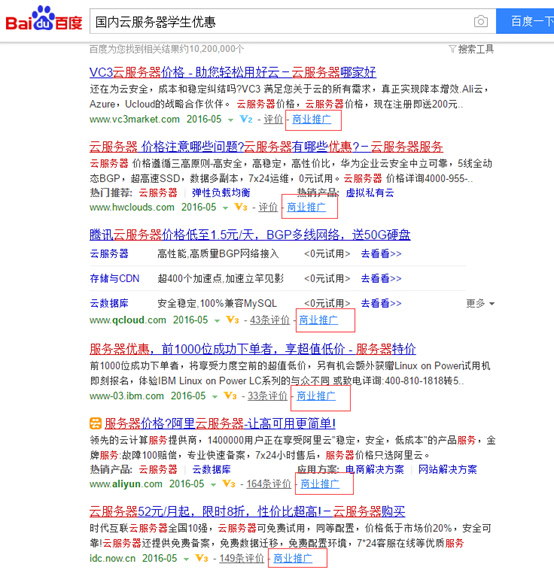Image resolution: width=554 pixels, height=570 pixels.
Task: Click 商业推广 link in idc.now.cn result
Action: tap(293, 558)
